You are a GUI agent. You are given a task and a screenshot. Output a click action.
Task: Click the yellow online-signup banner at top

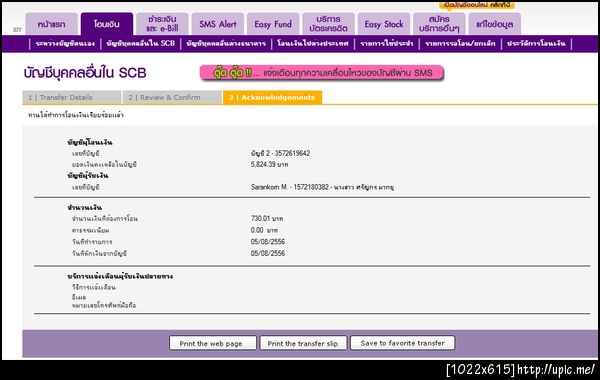tap(477, 5)
